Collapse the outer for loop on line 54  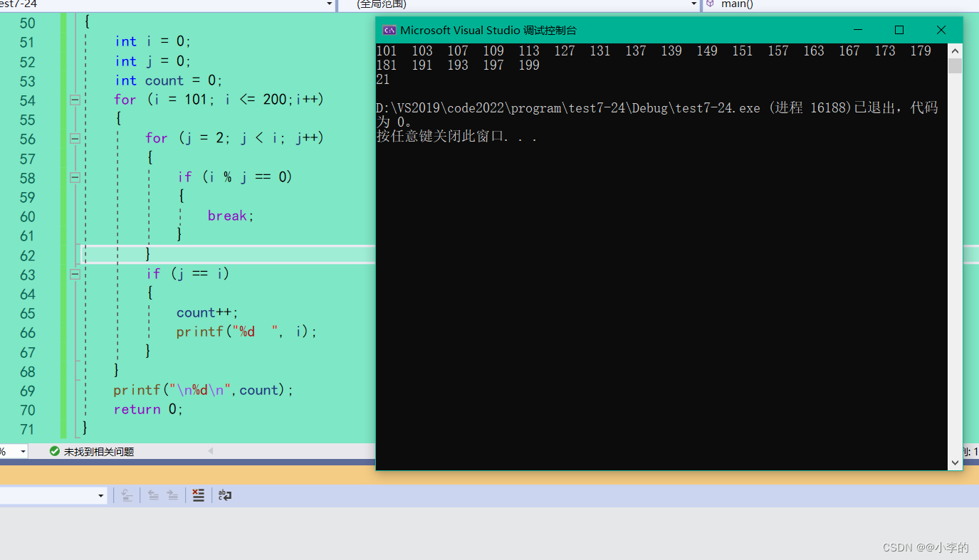(75, 100)
